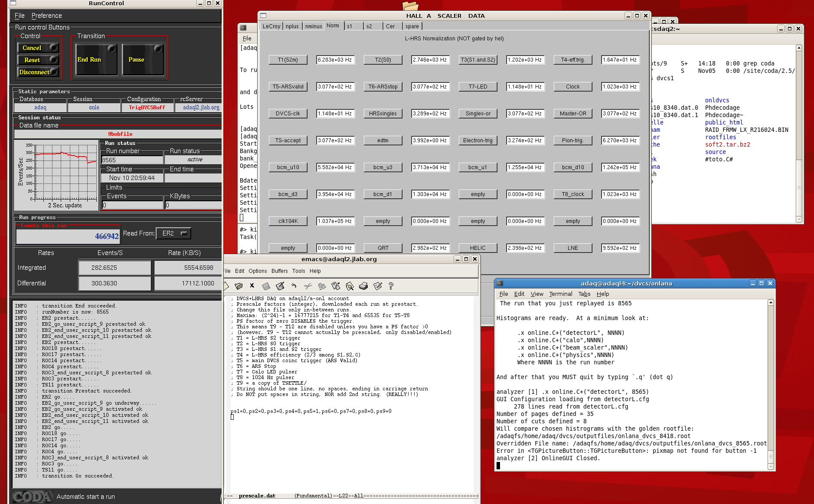Open the adaql4 terminal View menu

(x=537, y=294)
